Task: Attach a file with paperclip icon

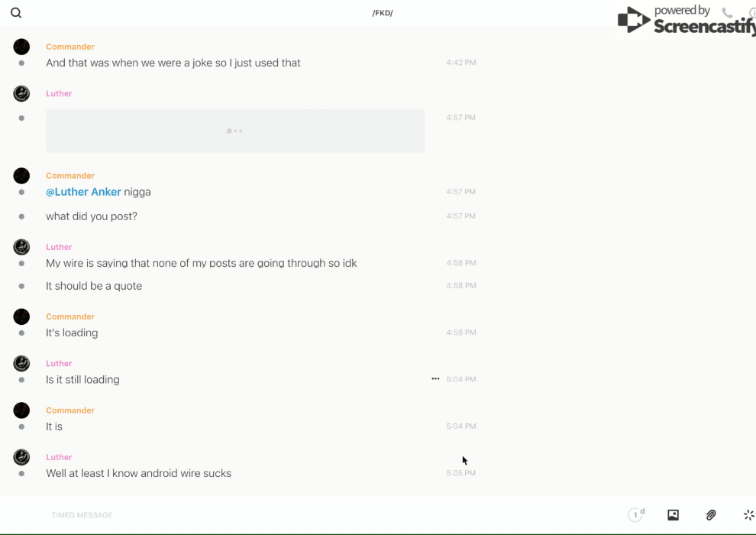Action: point(711,515)
